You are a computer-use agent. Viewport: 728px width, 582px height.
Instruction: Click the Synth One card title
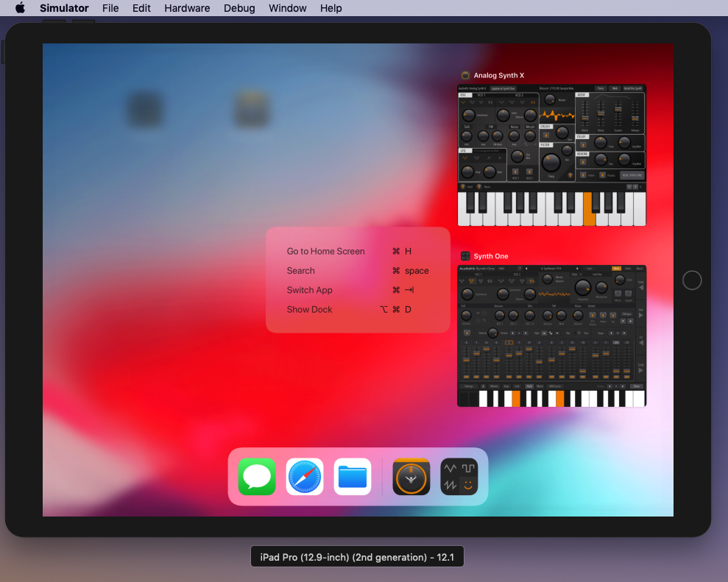pyautogui.click(x=491, y=256)
